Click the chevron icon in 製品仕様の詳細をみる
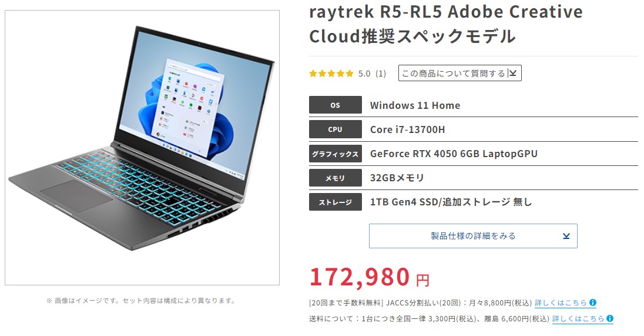The height and width of the screenshot is (336, 644). click(566, 236)
